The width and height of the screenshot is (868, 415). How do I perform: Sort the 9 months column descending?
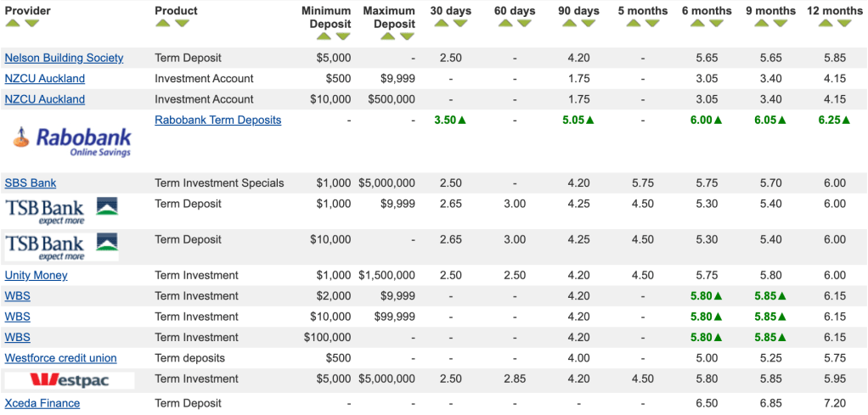780,24
